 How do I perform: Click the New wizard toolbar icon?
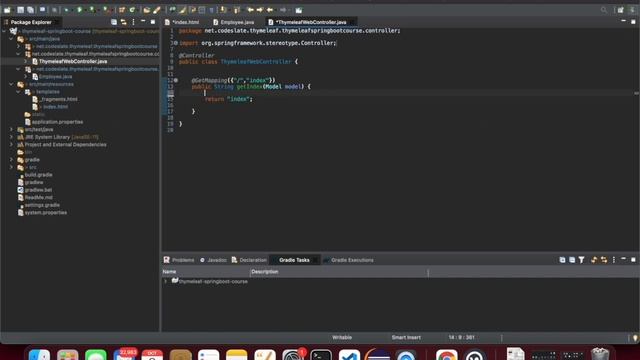pyautogui.click(x=7, y=10)
